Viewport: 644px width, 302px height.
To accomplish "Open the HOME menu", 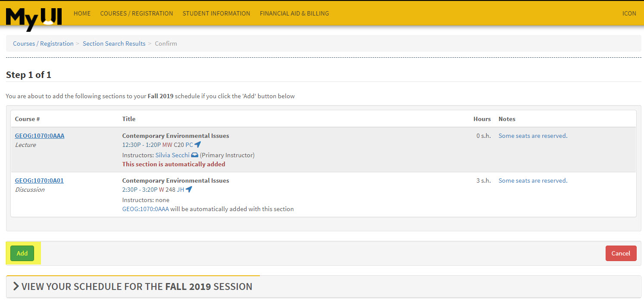I will point(82,13).
